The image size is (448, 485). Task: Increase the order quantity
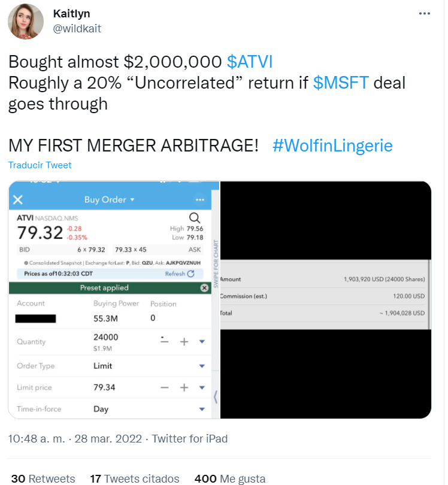(x=184, y=341)
